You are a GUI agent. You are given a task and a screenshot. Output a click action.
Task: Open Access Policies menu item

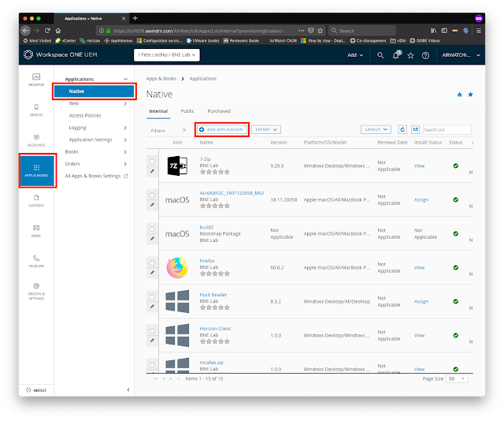tap(85, 115)
